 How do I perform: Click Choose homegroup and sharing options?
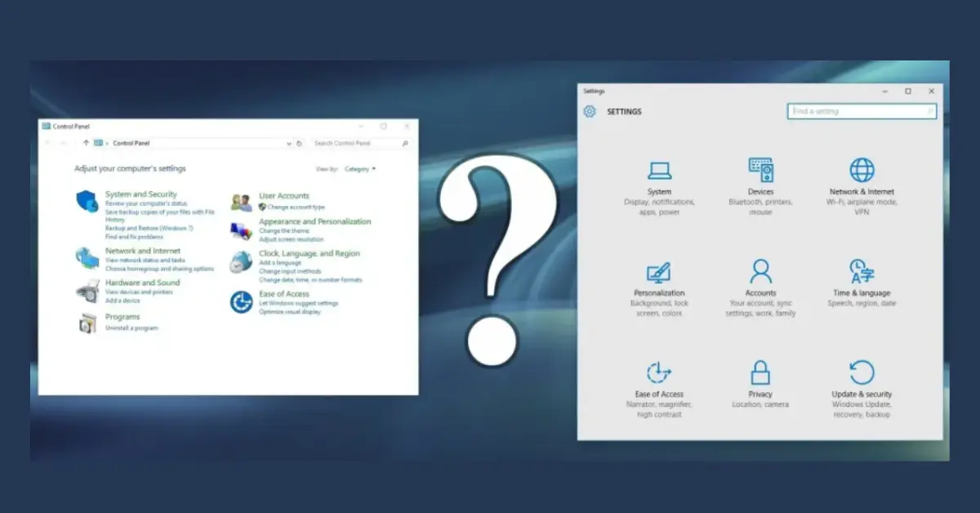159,269
